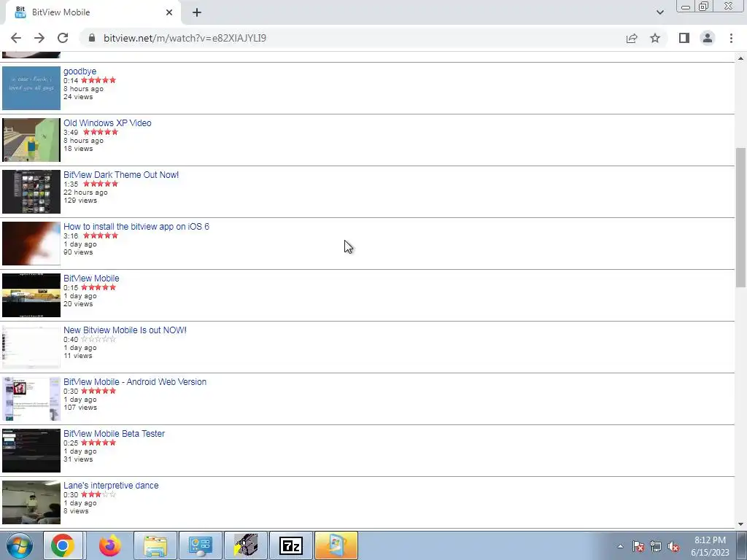
Task: Click the network tray icon
Action: (x=656, y=546)
